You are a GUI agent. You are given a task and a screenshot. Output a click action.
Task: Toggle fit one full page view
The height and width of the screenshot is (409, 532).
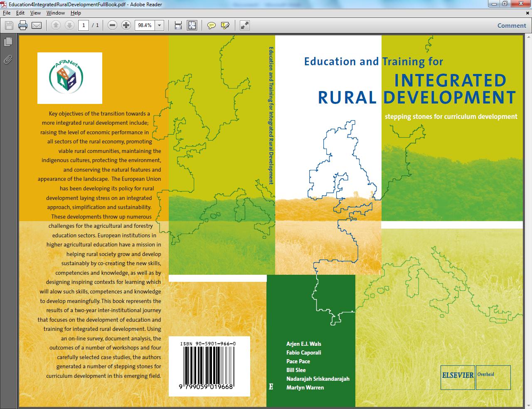(192, 25)
